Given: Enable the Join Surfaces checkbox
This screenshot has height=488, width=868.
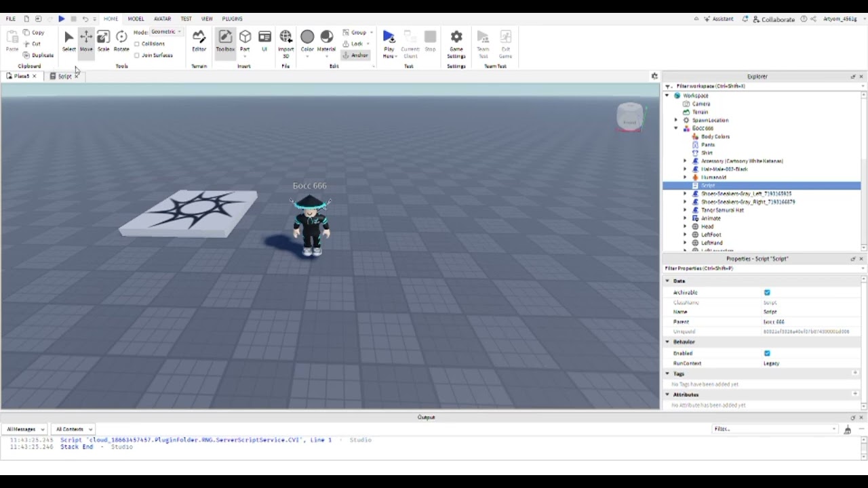Looking at the screenshot, I should click(137, 56).
